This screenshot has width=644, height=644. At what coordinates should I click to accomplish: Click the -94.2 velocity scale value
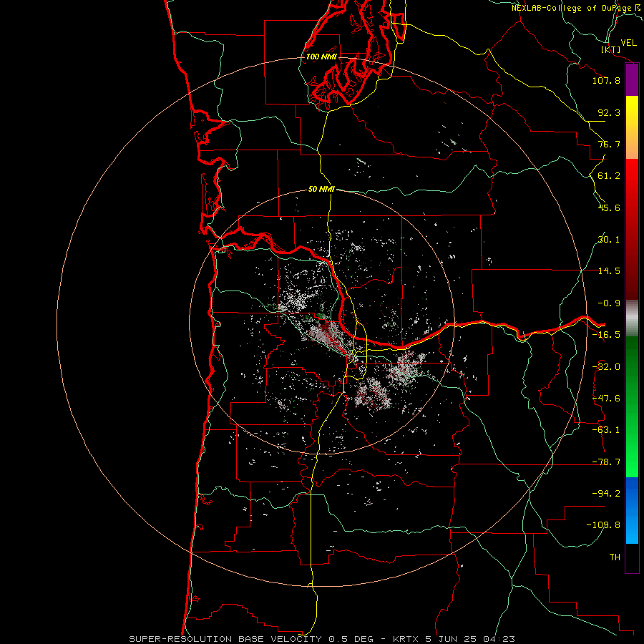(606, 494)
